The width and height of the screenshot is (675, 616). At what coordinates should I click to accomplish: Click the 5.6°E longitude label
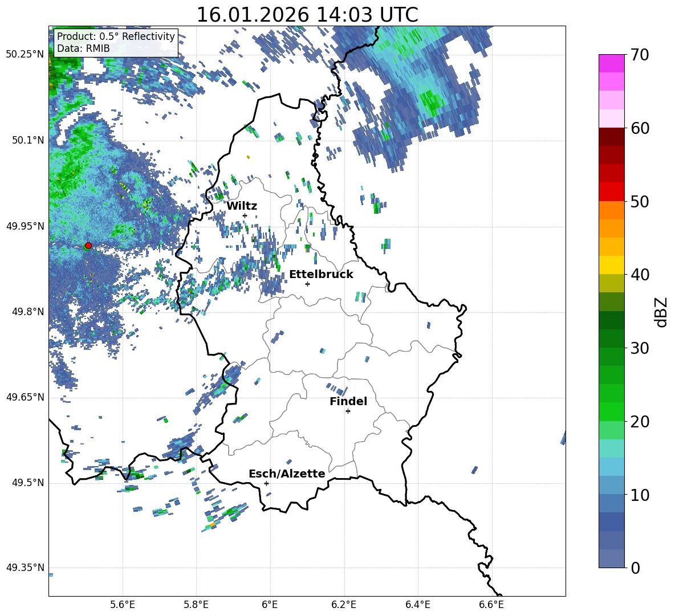point(123,605)
